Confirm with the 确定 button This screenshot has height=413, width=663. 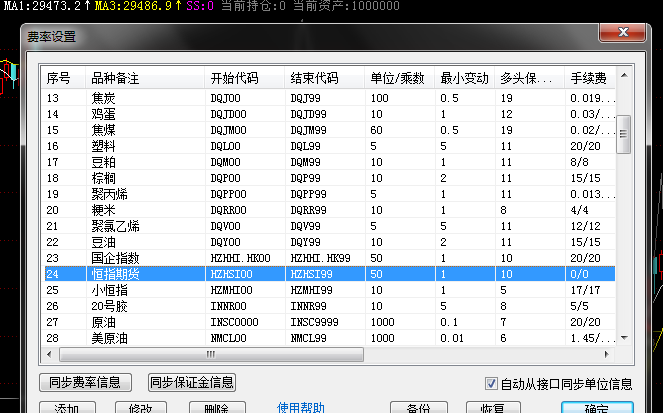pos(597,408)
